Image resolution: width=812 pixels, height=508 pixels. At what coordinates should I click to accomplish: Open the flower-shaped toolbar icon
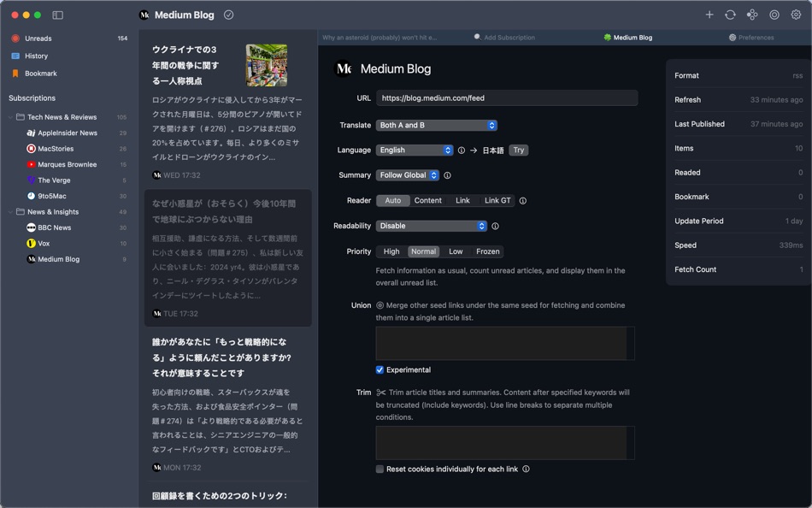[x=752, y=15]
